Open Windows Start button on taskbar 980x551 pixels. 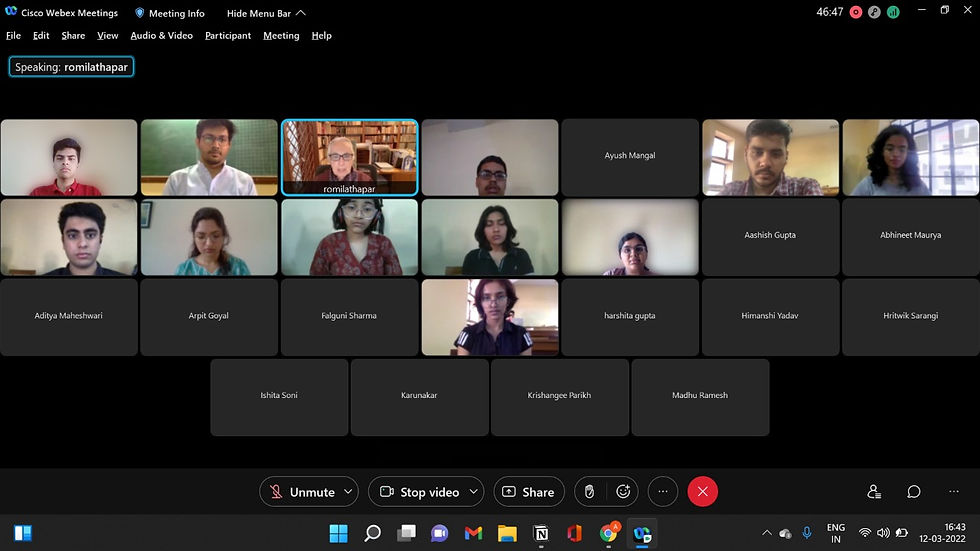click(339, 534)
